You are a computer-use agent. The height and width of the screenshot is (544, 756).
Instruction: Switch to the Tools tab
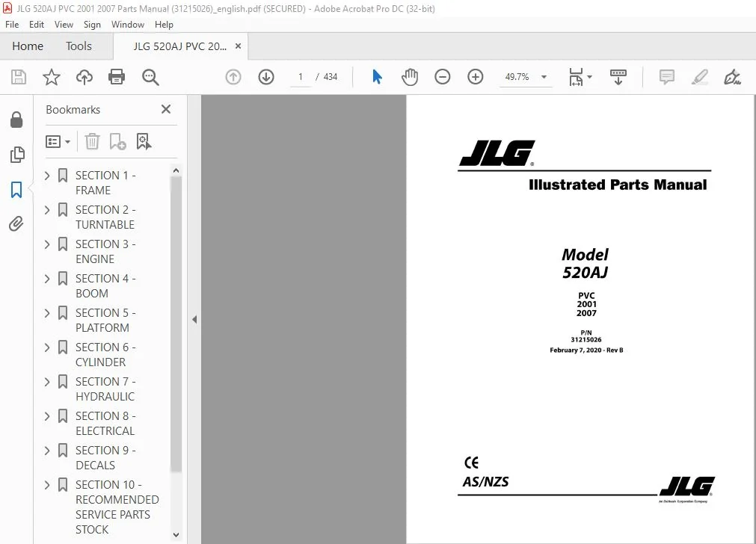79,46
